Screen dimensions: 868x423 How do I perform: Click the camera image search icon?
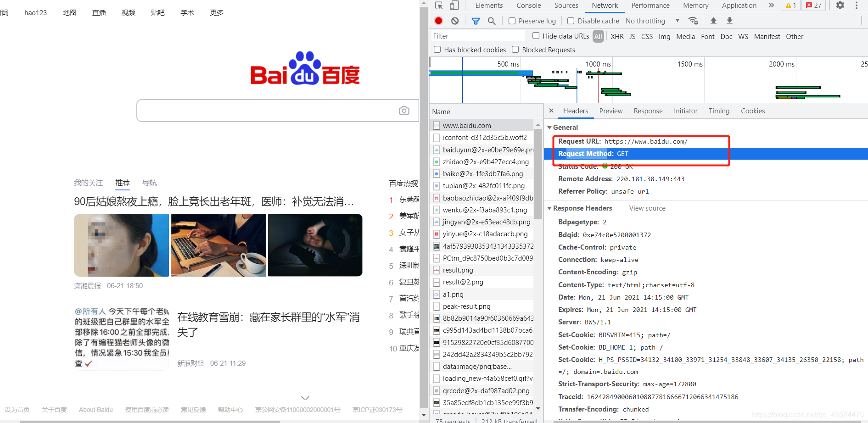point(404,111)
